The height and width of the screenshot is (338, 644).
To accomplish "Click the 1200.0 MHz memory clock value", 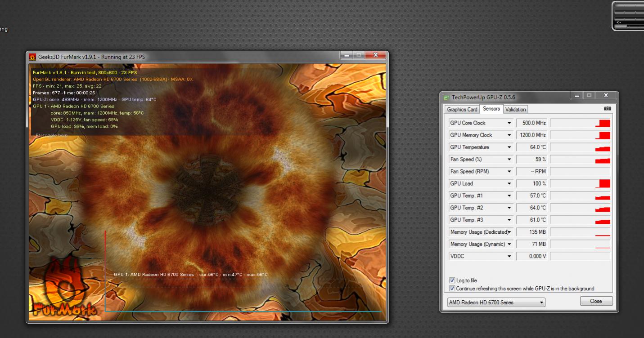I will click(x=532, y=135).
